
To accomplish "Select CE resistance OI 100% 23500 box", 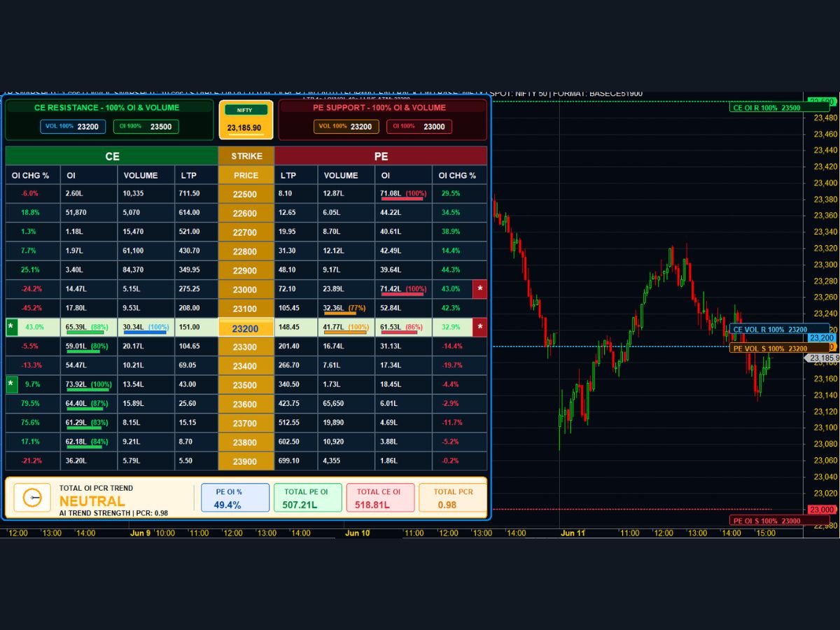I will pyautogui.click(x=145, y=127).
